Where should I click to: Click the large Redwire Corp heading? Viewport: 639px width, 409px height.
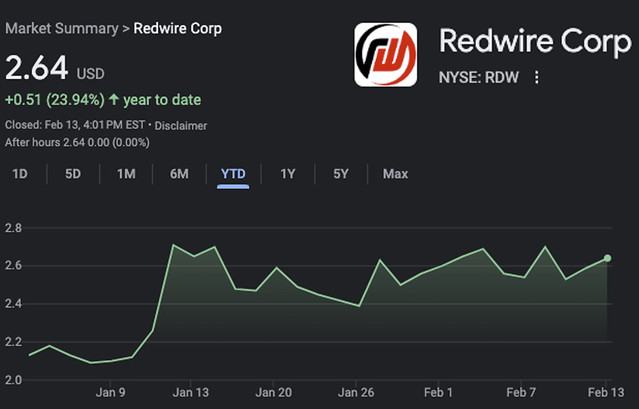(535, 42)
